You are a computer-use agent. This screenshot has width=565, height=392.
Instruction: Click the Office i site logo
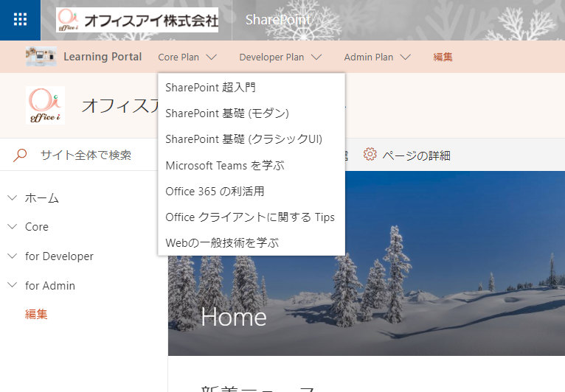click(x=46, y=105)
